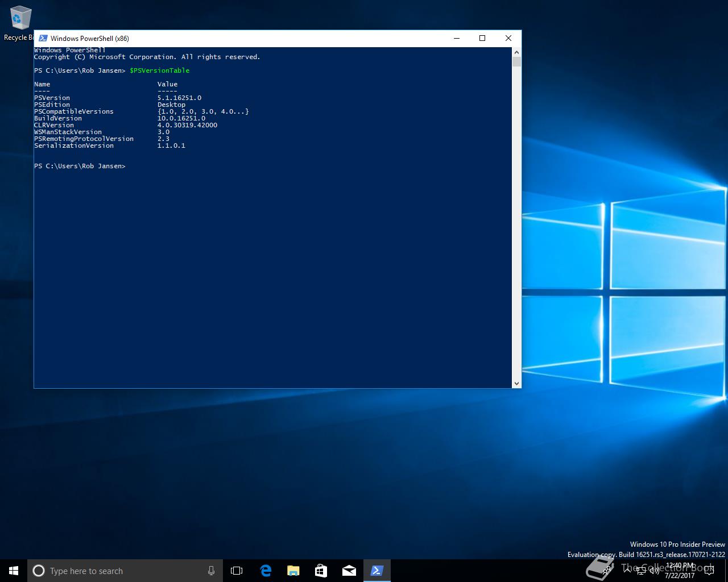The width and height of the screenshot is (728, 582).
Task: Click the "Value" column header in the console
Action: (167, 84)
